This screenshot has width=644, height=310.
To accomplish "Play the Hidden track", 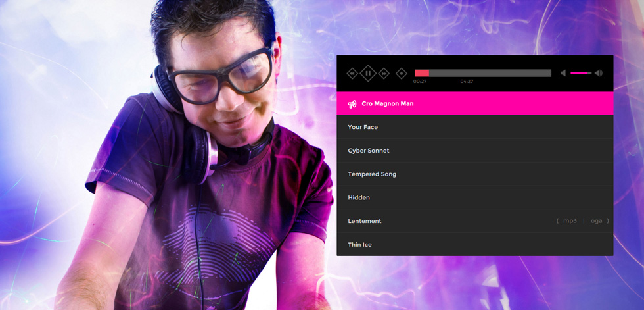I will 474,197.
